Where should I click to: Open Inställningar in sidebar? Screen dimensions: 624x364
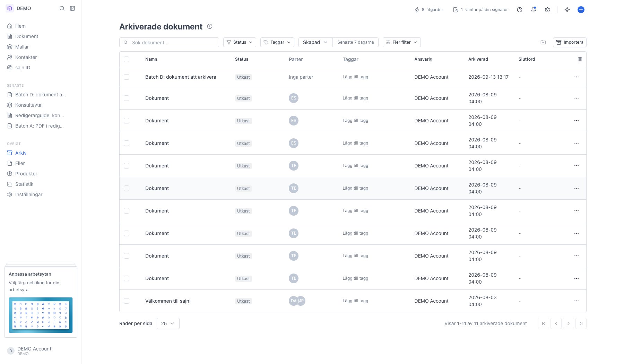28,194
